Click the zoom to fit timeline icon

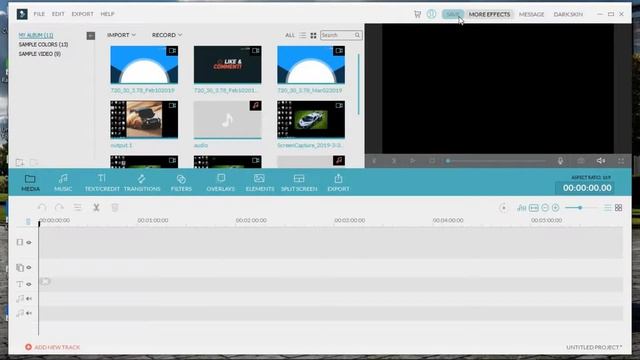click(534, 208)
